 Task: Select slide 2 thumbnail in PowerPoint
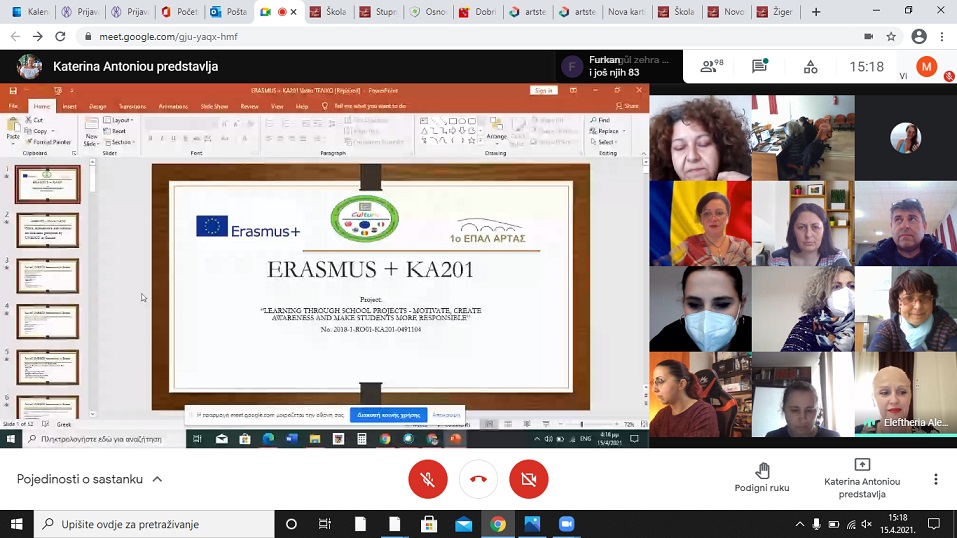pyautogui.click(x=48, y=230)
